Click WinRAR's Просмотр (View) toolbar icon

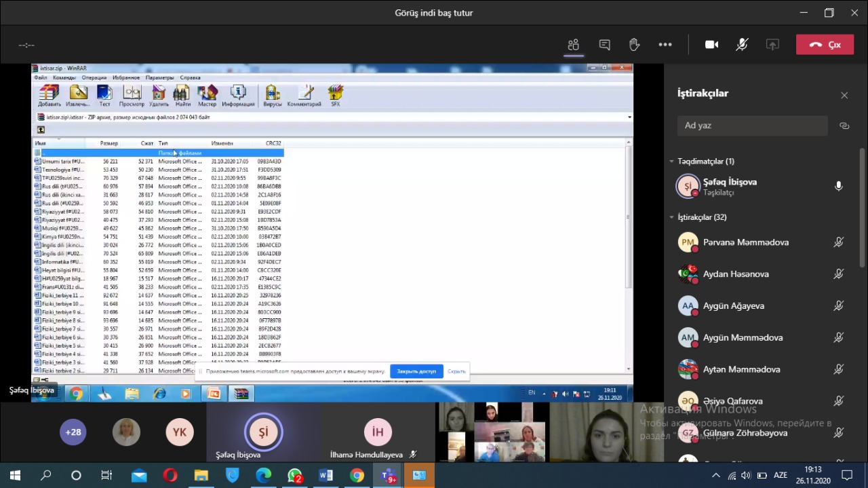coord(132,96)
